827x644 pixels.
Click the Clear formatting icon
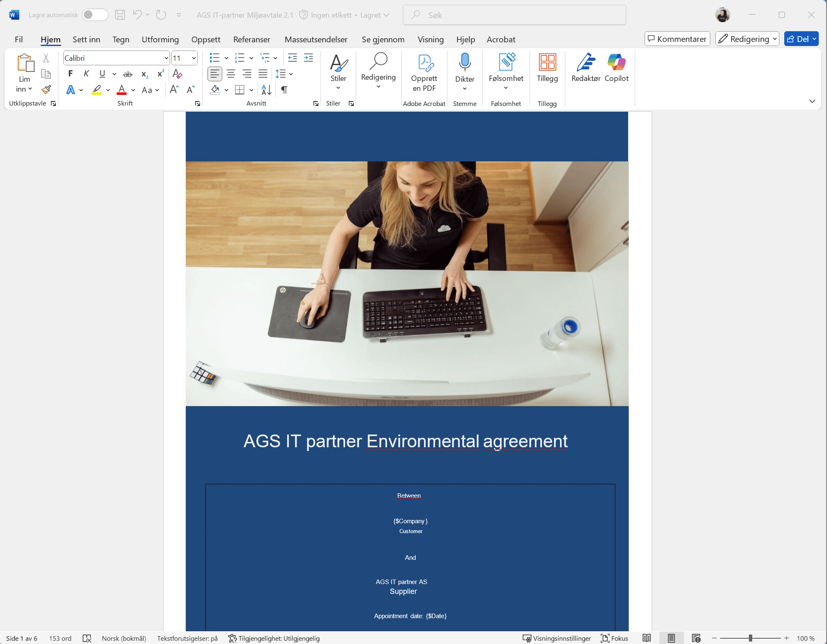[x=177, y=74]
